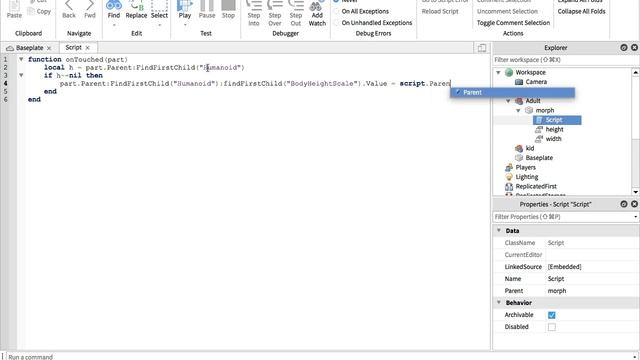Close the Baseplate tab
Viewport: 640px width, 360px height.
(49, 48)
